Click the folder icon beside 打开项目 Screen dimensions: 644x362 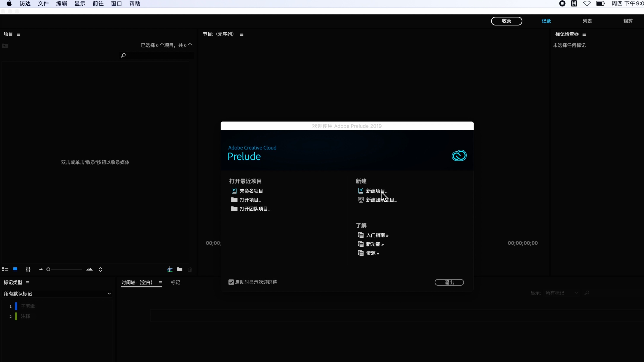[234, 200]
